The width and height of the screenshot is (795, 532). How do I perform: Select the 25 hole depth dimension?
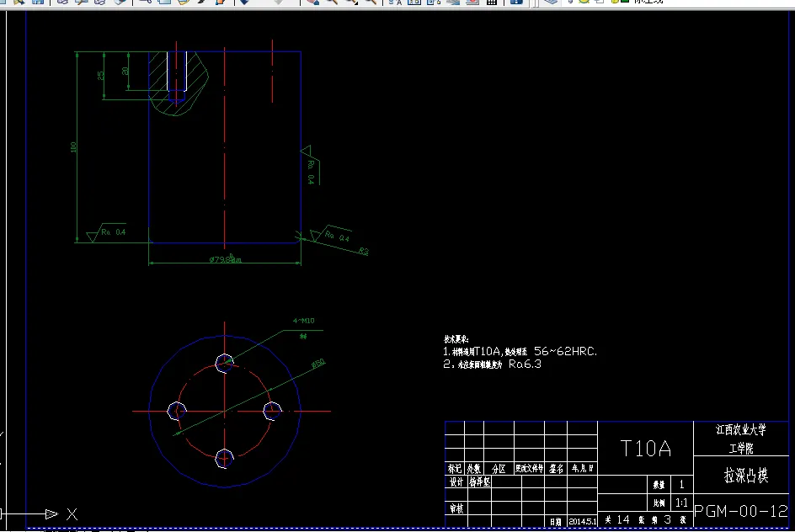(101, 75)
